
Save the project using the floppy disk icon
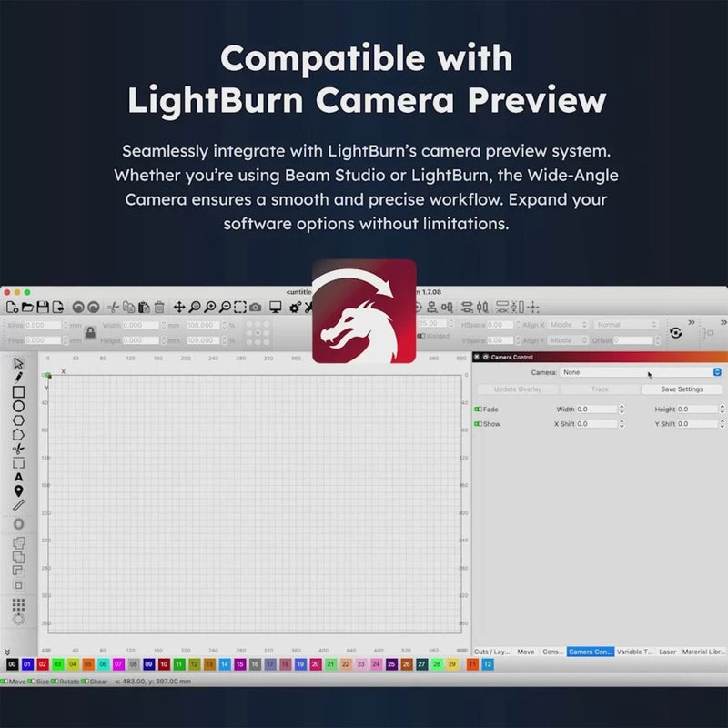point(43,307)
